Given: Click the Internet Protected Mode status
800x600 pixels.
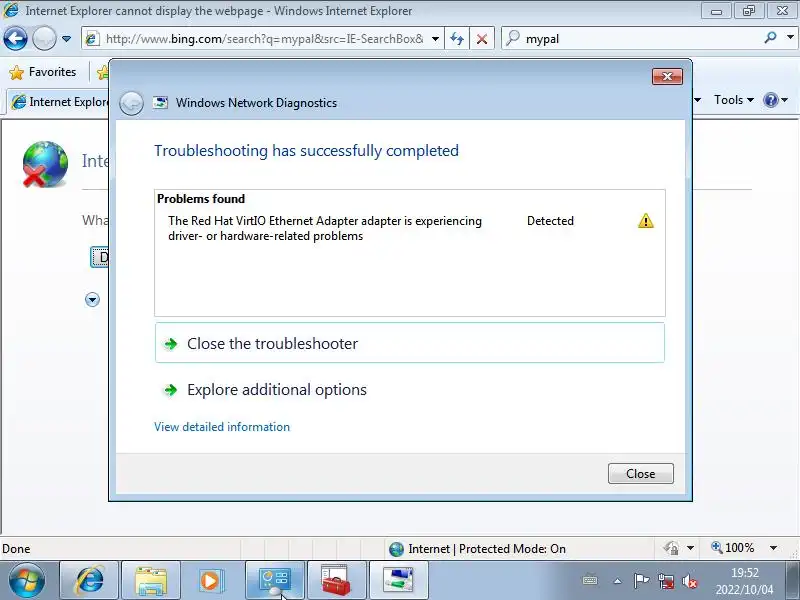Looking at the screenshot, I should pos(478,548).
